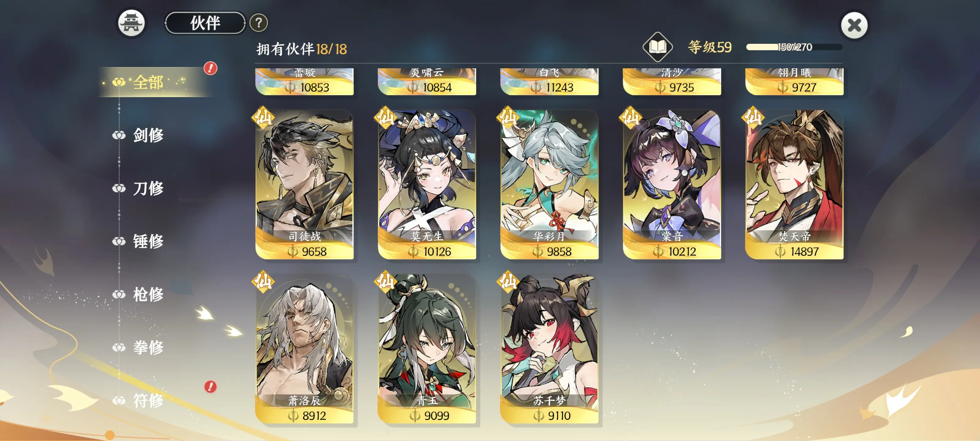This screenshot has height=441, width=980.
Task: Select the 莫无生 companion card
Action: (427, 185)
